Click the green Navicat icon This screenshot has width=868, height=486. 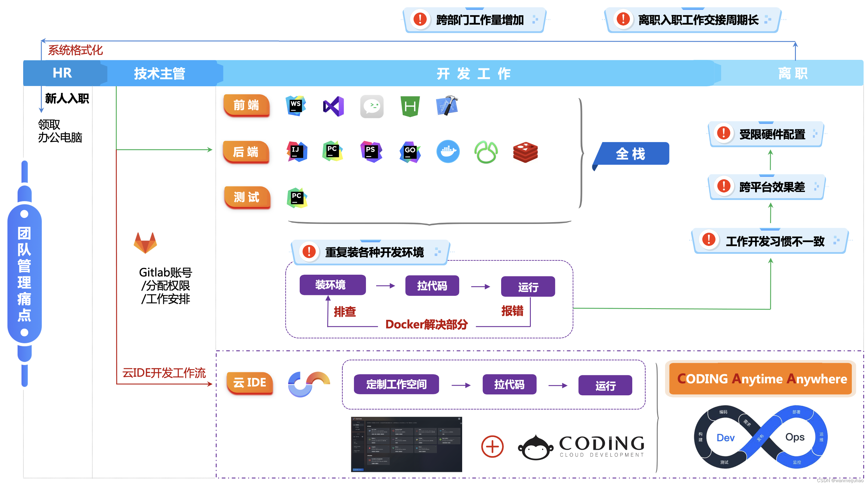486,152
